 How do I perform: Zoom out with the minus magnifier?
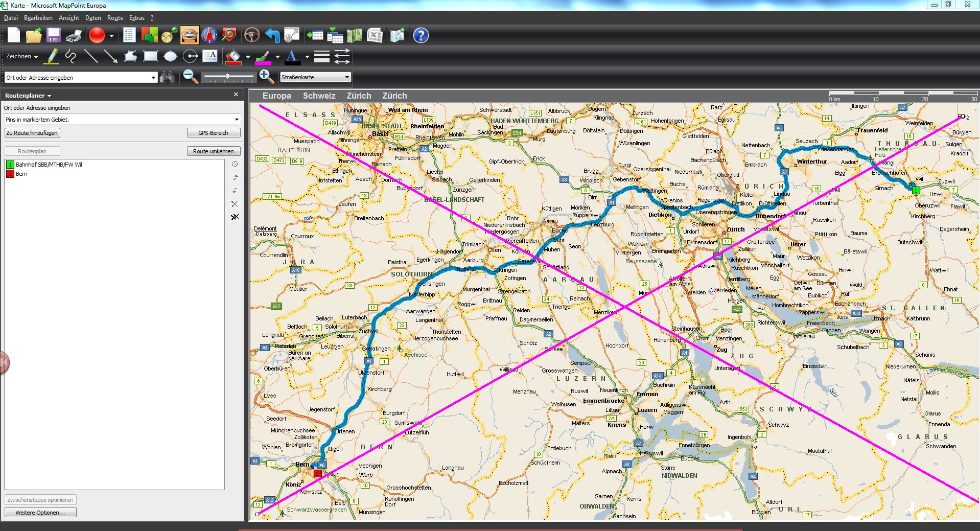pos(190,77)
